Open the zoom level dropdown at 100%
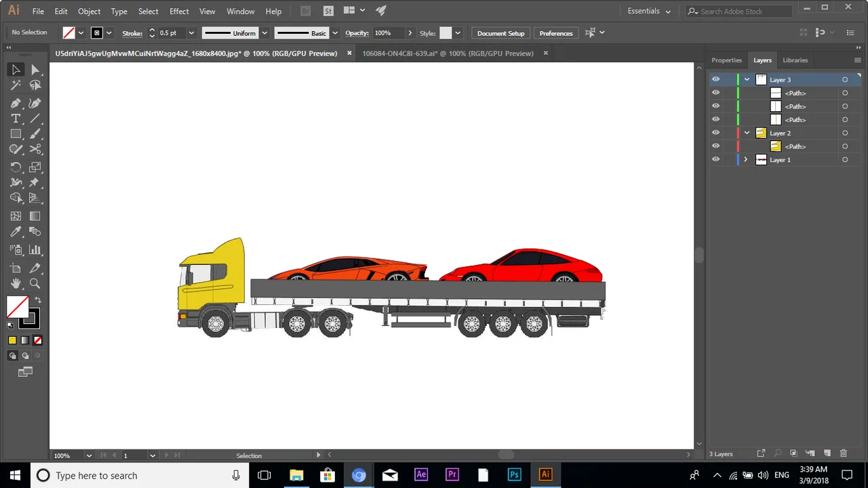This screenshot has height=488, width=868. (89, 455)
